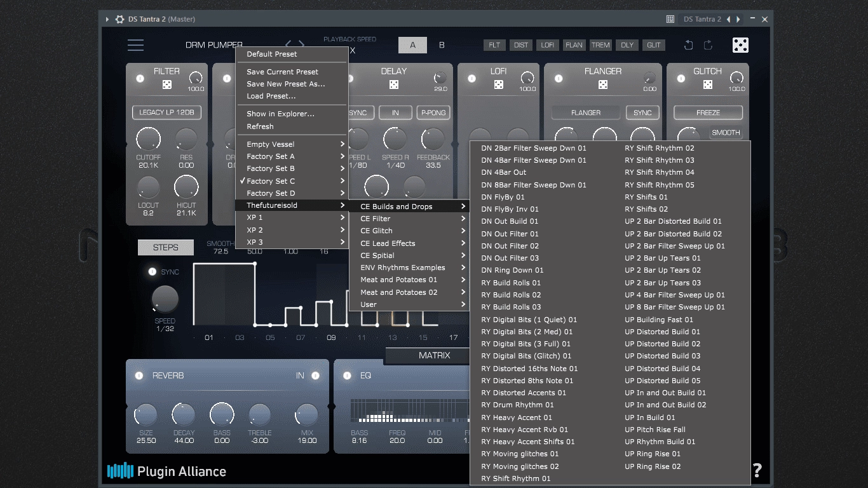Image resolution: width=868 pixels, height=488 pixels.
Task: Click the DRM PUMPER preset name
Action: coord(214,45)
